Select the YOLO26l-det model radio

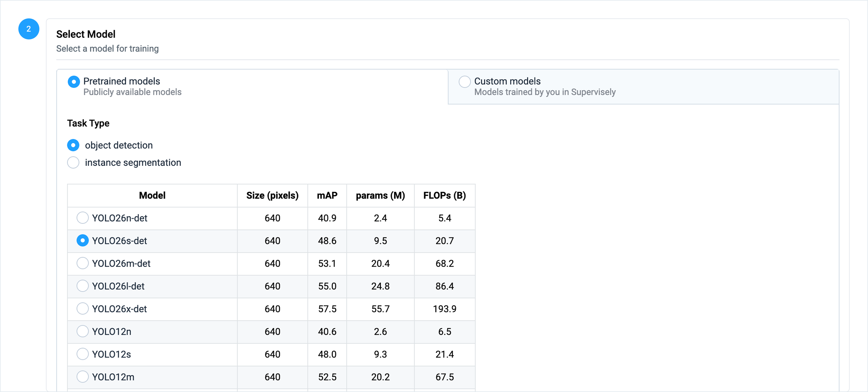tap(83, 286)
